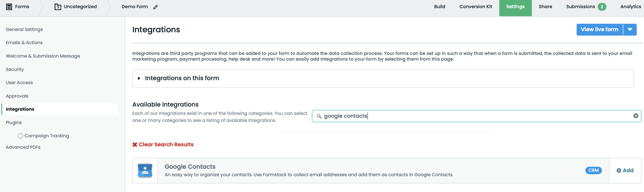Open the Conversion Kit tab
The height and width of the screenshot is (192, 644).
[x=476, y=7]
